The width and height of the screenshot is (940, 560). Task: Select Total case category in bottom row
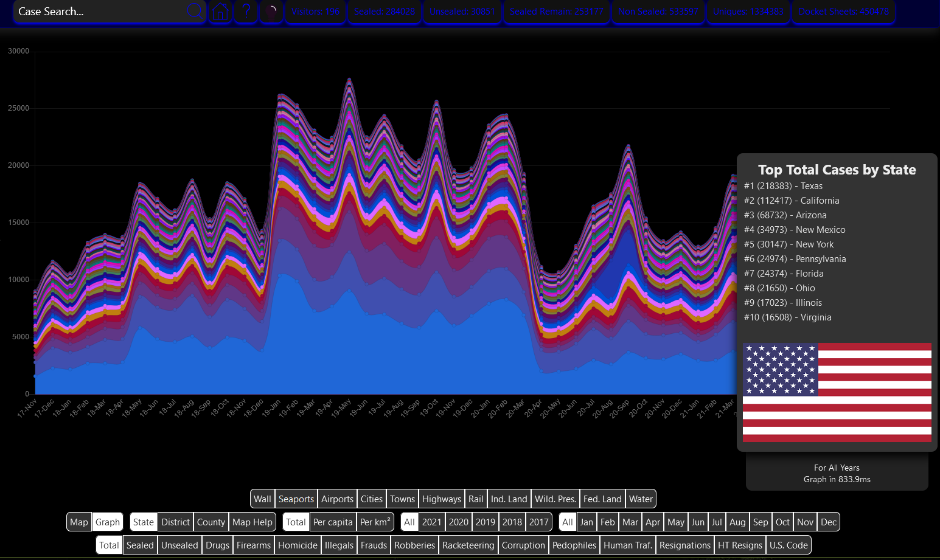pyautogui.click(x=110, y=545)
